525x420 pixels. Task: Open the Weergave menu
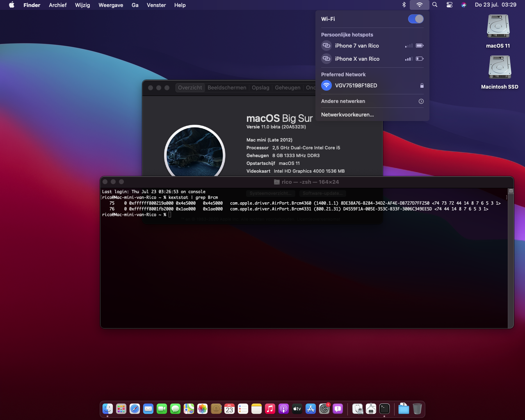[x=111, y=5]
